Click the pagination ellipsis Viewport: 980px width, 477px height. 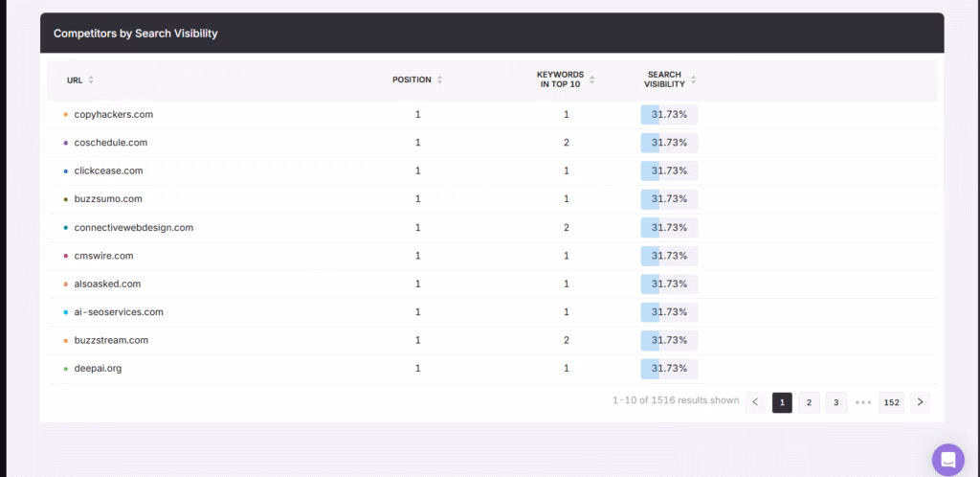tap(863, 402)
